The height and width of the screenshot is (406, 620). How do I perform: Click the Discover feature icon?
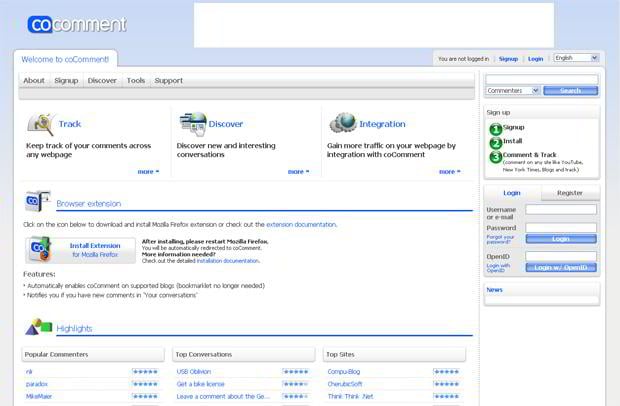pyautogui.click(x=192, y=124)
